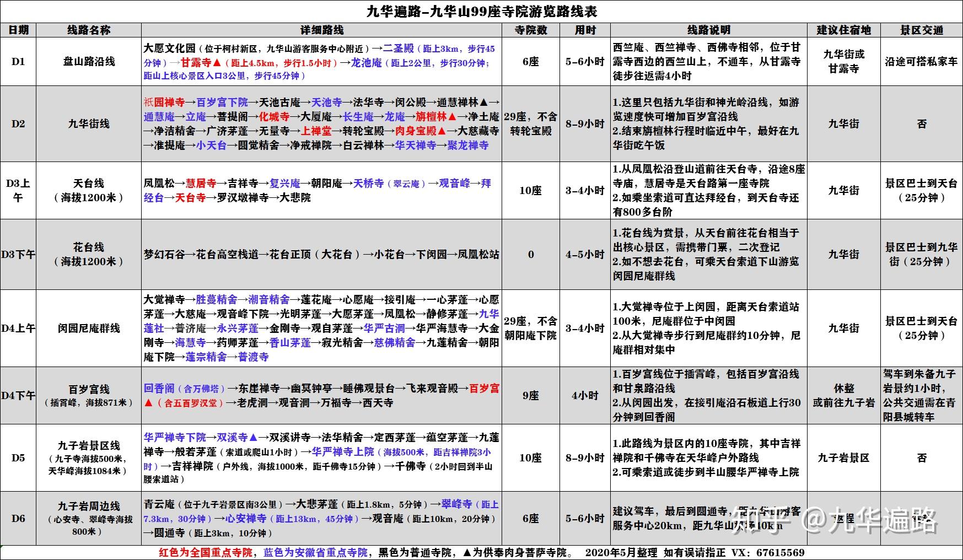Click the D3下午 date cell
Screen dimensions: 963x560
tap(18, 254)
